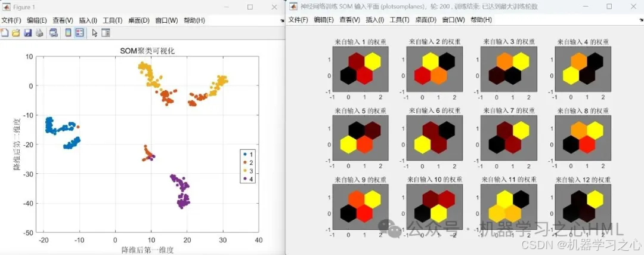
Task: Click legend entry 1 with blue marker
Action: coord(249,155)
